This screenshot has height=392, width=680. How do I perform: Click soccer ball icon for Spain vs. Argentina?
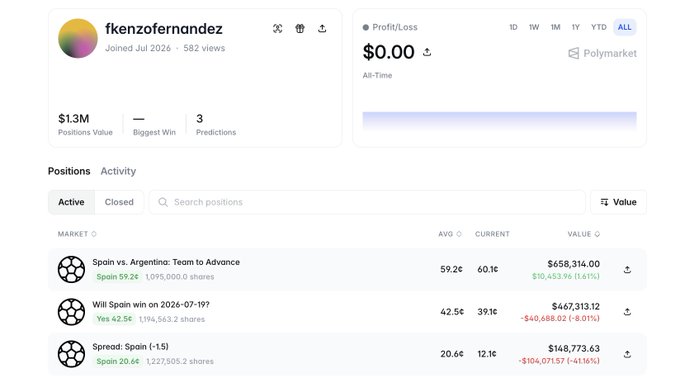(x=72, y=269)
